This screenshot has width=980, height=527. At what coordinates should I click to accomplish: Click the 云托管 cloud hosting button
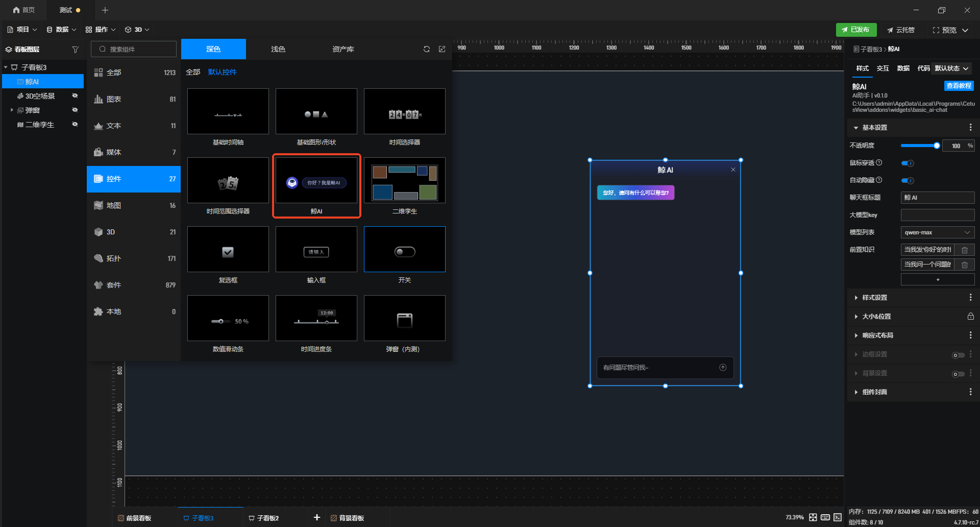pyautogui.click(x=901, y=30)
